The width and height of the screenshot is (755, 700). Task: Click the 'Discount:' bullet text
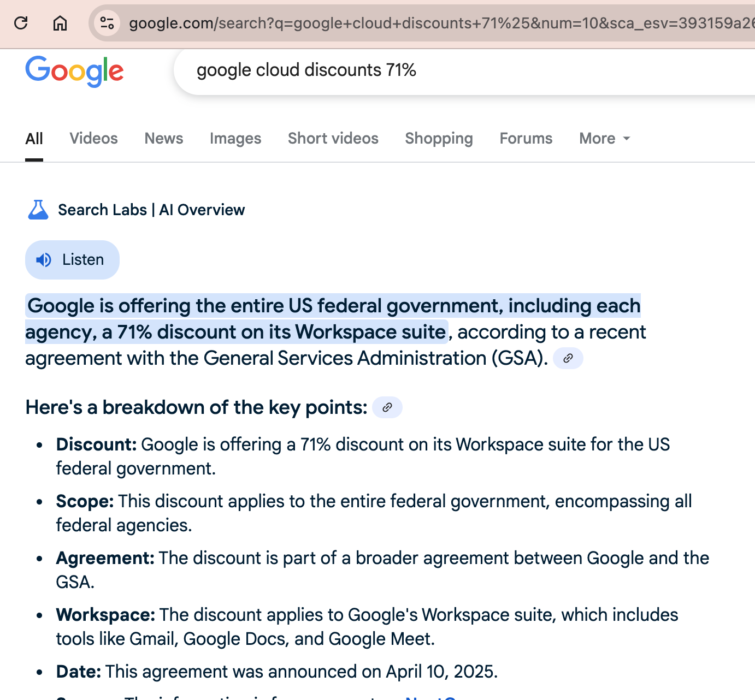pyautogui.click(x=363, y=456)
